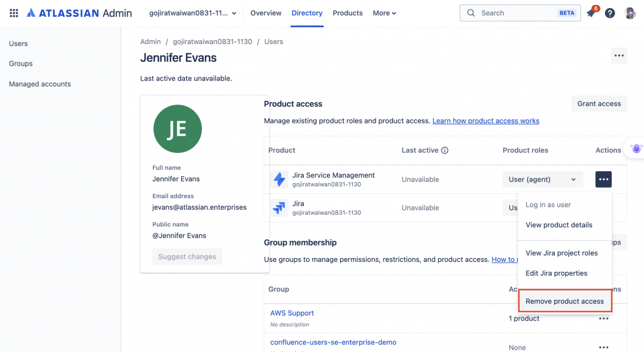
Task: Click the Grant access button
Action: (x=599, y=104)
